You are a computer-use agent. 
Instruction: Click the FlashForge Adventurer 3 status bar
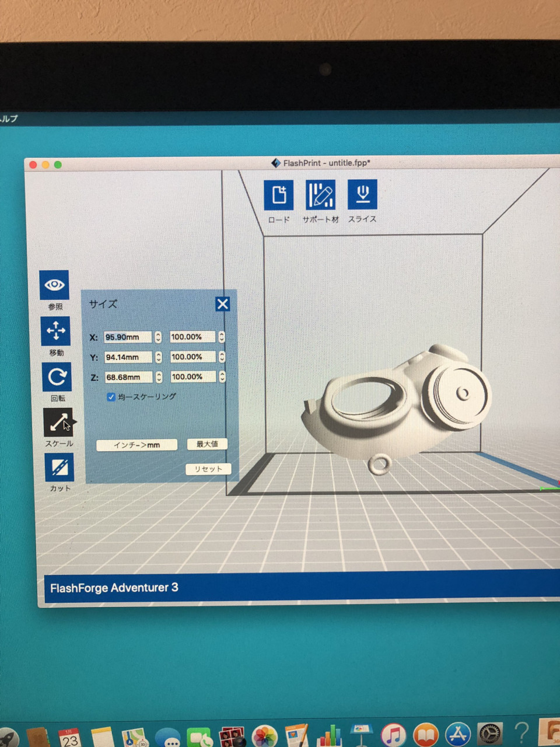coord(302,587)
